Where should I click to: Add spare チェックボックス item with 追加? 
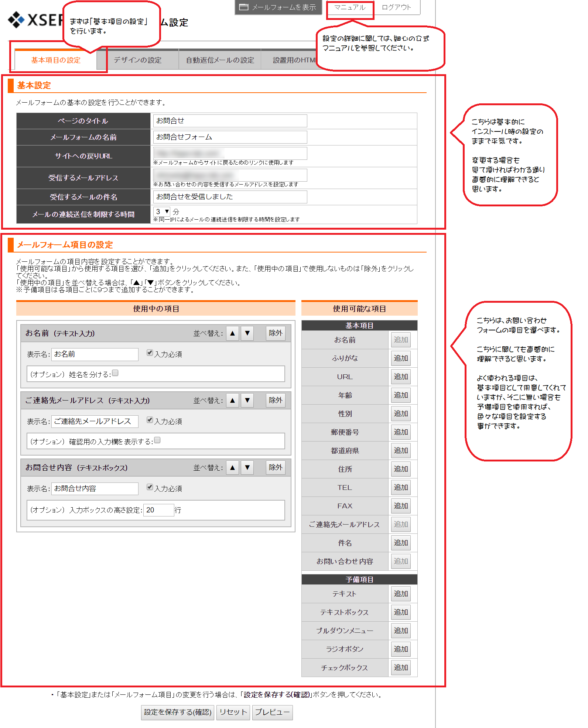(x=401, y=667)
